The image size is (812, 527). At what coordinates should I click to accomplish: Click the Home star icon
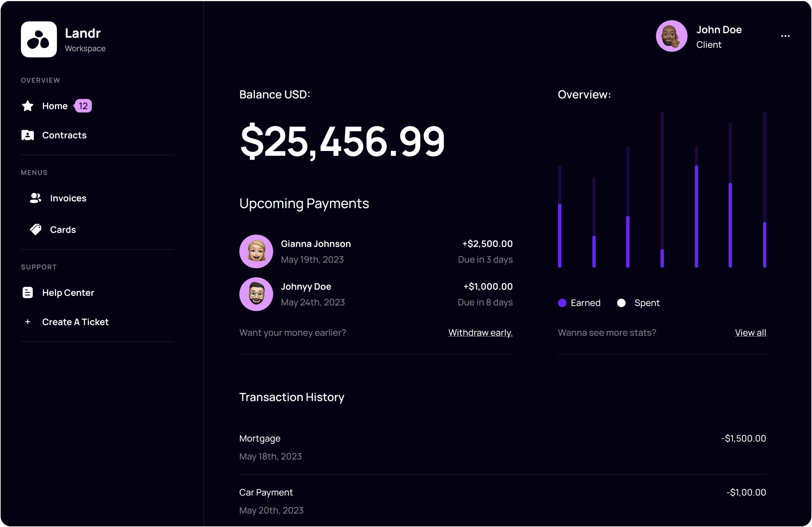coord(28,106)
